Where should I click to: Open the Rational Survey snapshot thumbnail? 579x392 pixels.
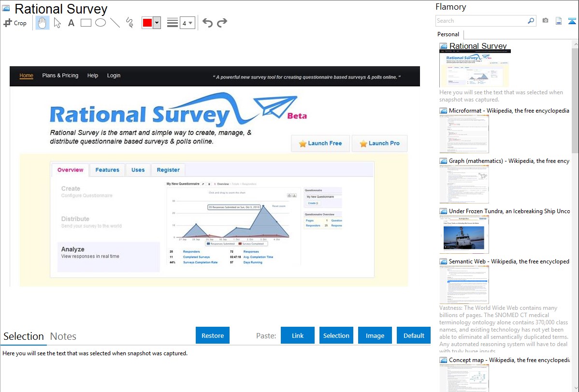[475, 69]
